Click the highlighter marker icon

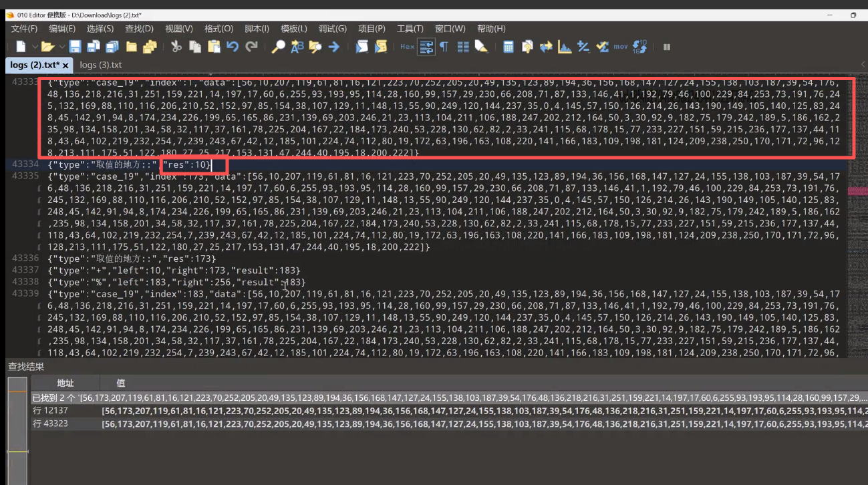coord(481,47)
